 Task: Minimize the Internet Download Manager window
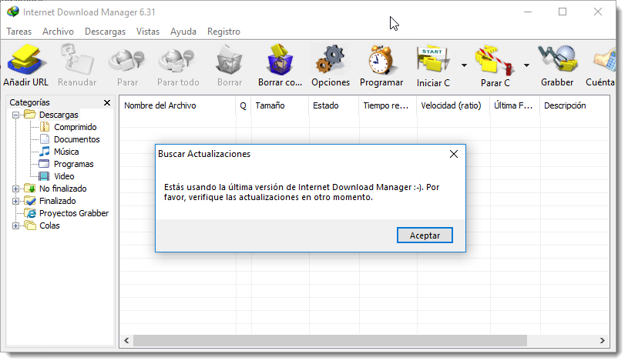tap(528, 12)
